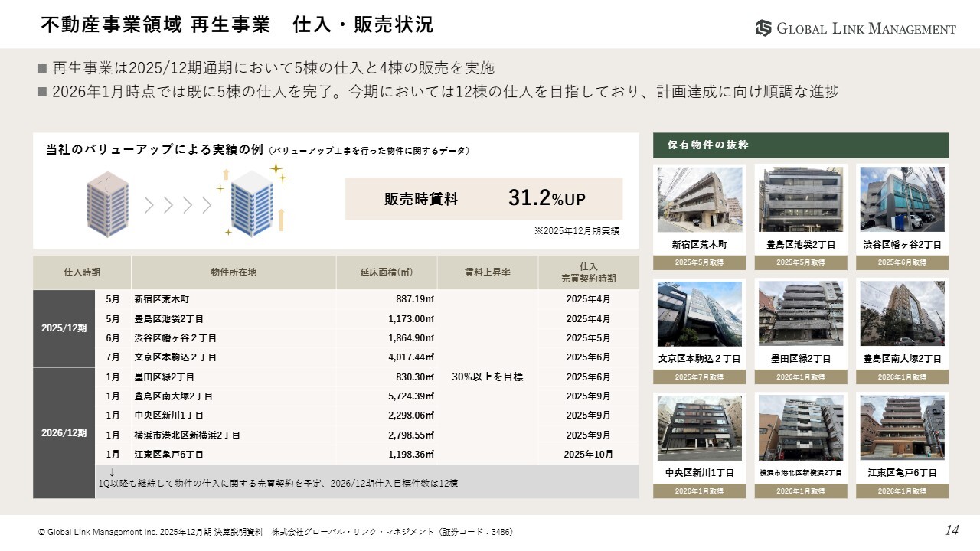Click the 延床面積(㎡) column header
This screenshot has width=980, height=551.
point(387,272)
